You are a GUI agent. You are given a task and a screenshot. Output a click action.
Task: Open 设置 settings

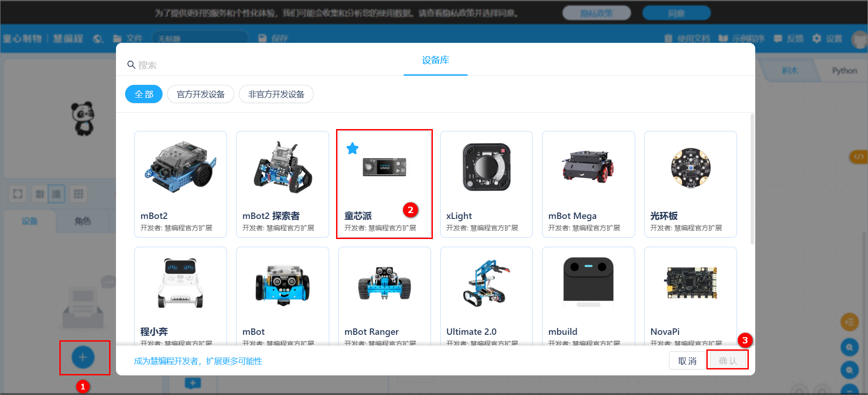827,39
